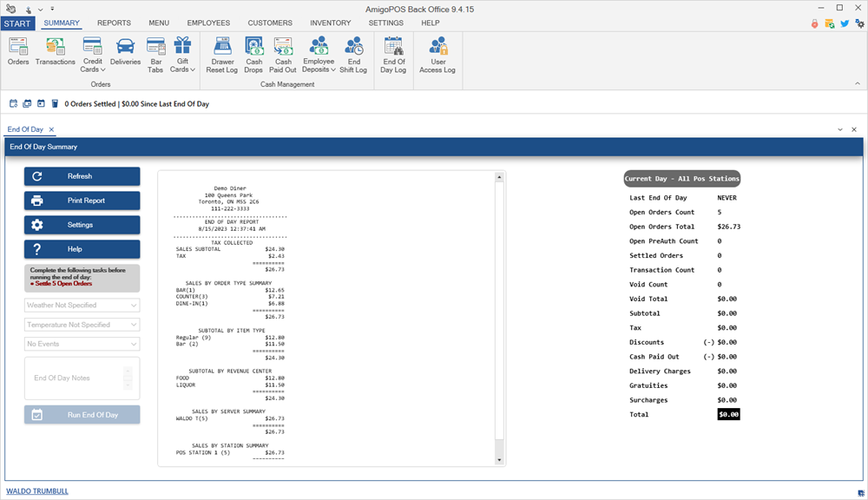
Task: Click the blue Help button
Action: tap(82, 249)
